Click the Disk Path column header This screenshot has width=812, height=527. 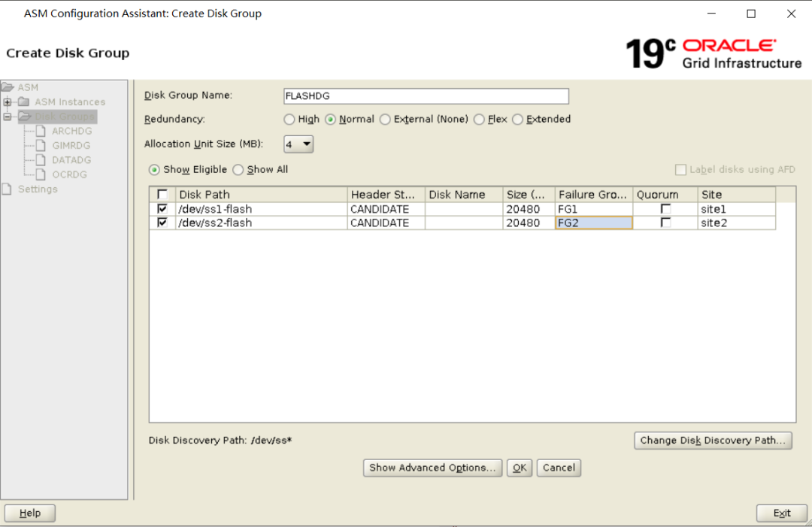(261, 195)
